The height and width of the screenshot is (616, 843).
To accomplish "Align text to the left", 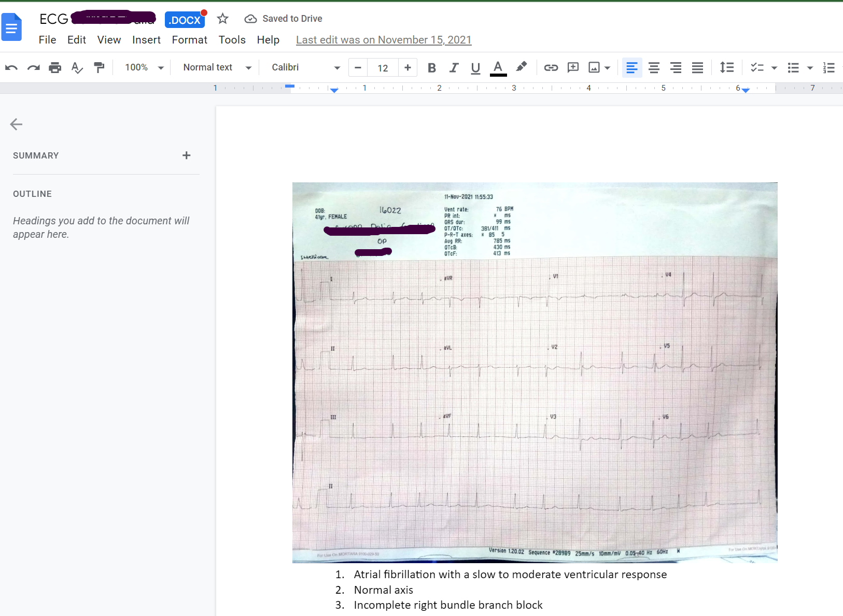I will pyautogui.click(x=631, y=67).
